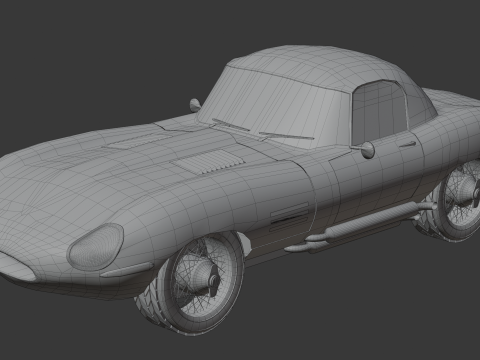480x360 pixels.
Task: Select the front wire-spoke wheel
Action: click(201, 283)
